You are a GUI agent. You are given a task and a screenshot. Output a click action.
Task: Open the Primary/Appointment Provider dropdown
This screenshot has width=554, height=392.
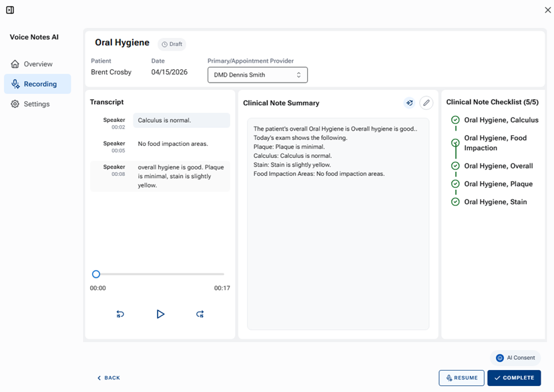tap(257, 75)
